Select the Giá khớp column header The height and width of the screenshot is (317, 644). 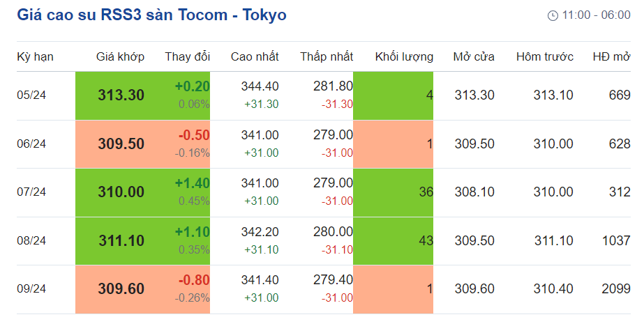coord(120,57)
